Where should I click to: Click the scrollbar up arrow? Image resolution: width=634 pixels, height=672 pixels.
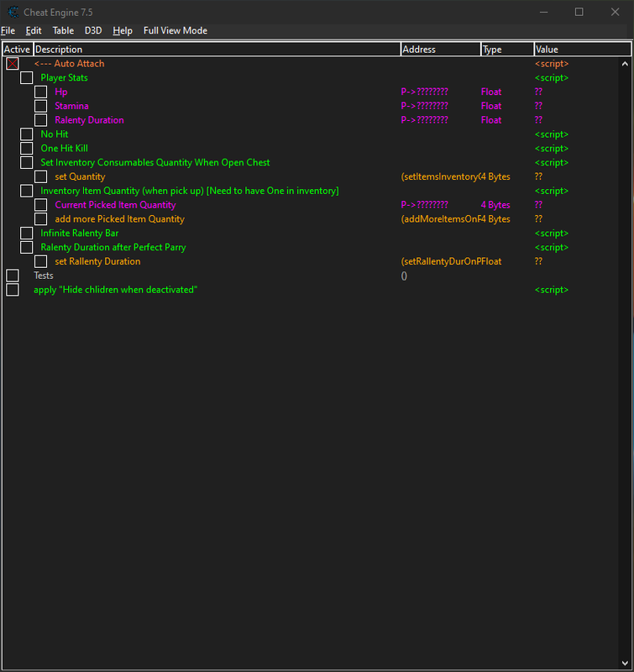tap(625, 64)
